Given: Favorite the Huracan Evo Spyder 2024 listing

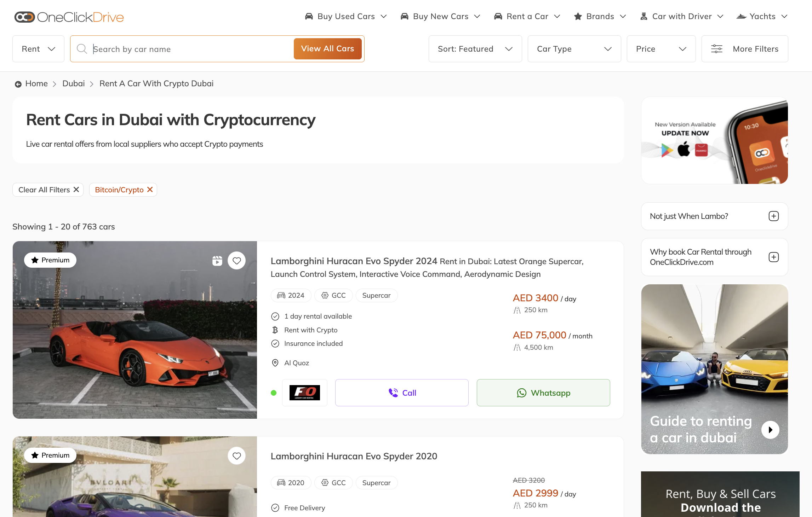Looking at the screenshot, I should tap(237, 261).
